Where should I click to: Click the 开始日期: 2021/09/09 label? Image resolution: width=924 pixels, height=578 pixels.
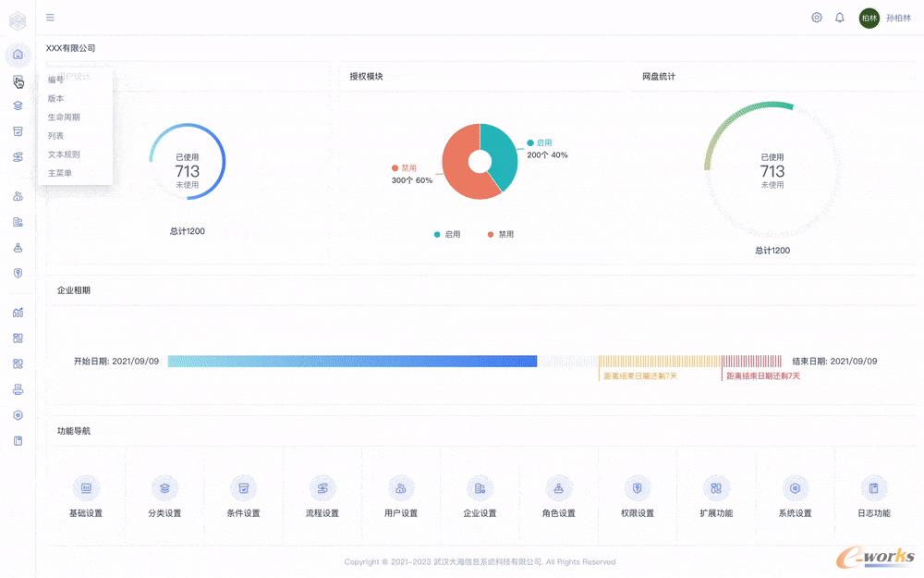(x=116, y=361)
